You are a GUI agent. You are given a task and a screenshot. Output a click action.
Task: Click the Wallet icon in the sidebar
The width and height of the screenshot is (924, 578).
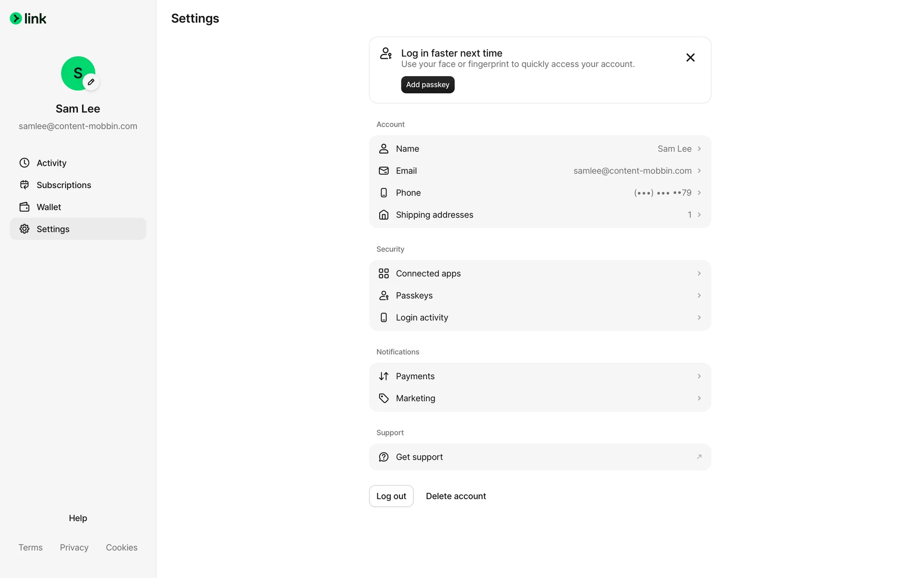pyautogui.click(x=25, y=207)
